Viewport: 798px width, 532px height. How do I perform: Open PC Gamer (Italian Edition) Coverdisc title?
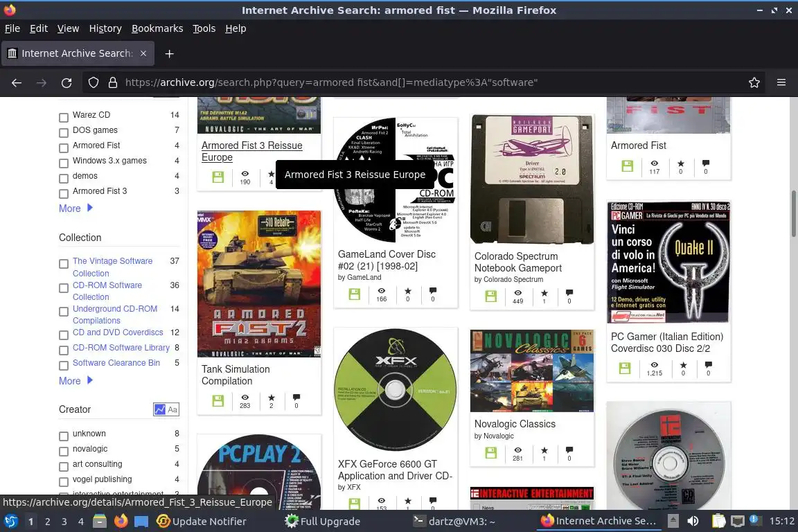[x=666, y=343]
